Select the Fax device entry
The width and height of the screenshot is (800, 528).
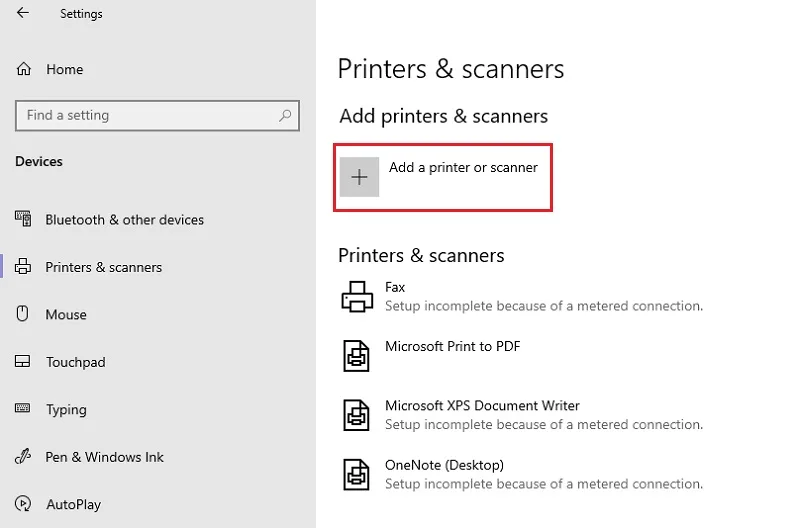[521, 296]
